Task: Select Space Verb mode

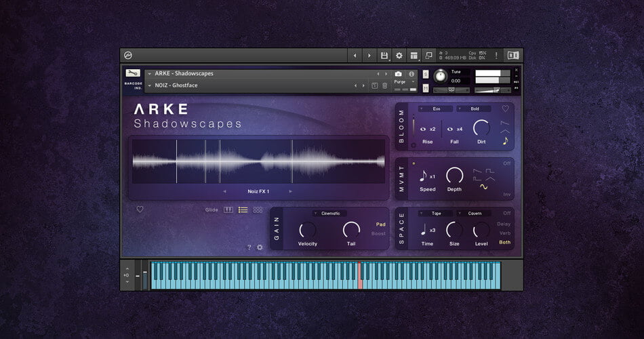Action: 505,233
